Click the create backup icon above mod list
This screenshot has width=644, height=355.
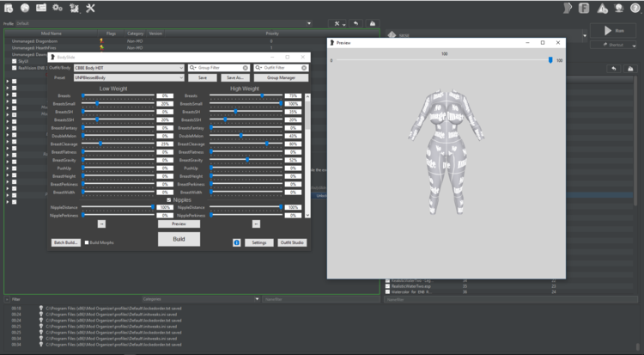pyautogui.click(x=373, y=23)
